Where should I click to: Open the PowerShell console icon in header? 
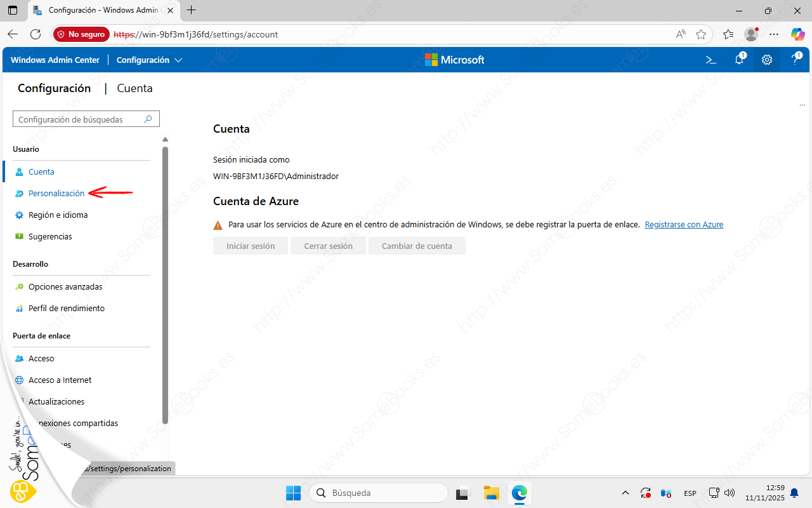click(711, 60)
